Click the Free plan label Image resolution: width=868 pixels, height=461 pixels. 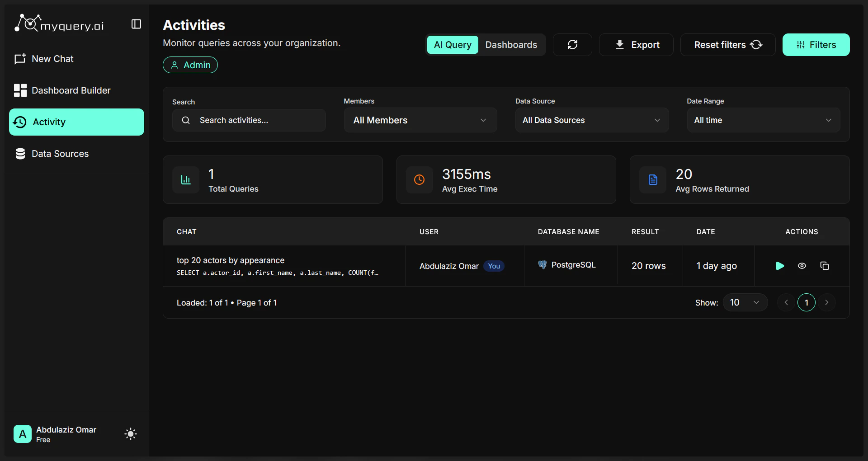click(43, 440)
